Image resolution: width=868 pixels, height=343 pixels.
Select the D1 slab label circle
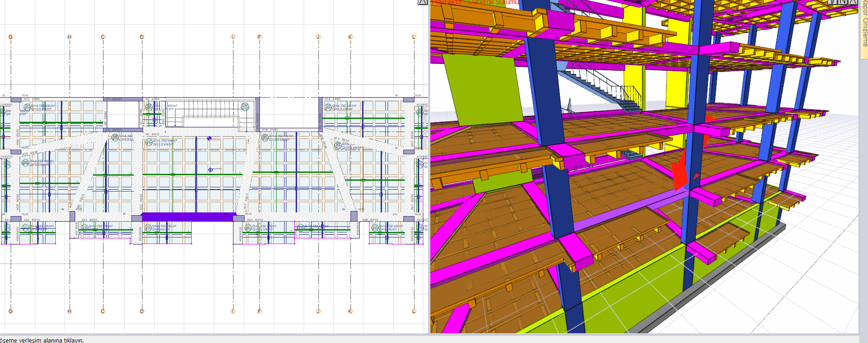tap(27, 106)
